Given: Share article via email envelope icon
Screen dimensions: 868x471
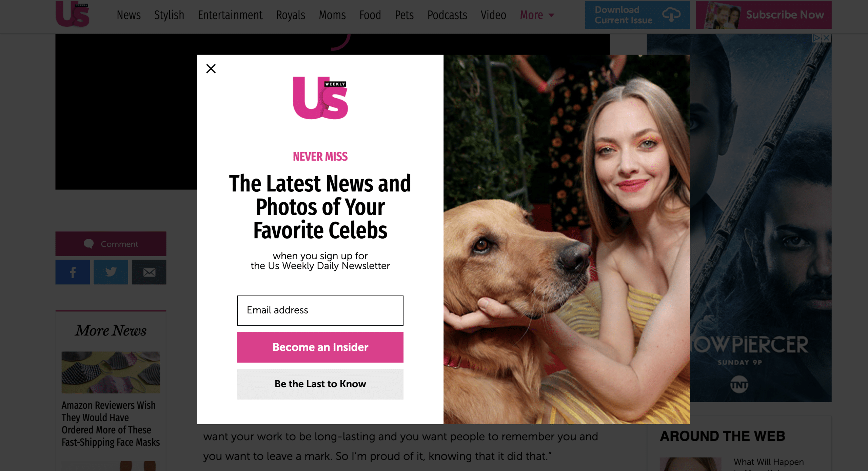Looking at the screenshot, I should (x=149, y=272).
